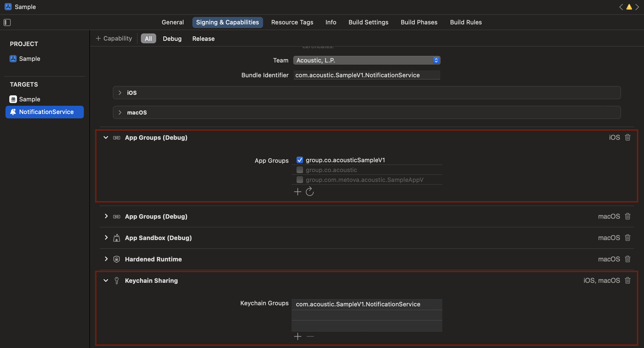
Task: Open the Info tab
Action: 331,22
